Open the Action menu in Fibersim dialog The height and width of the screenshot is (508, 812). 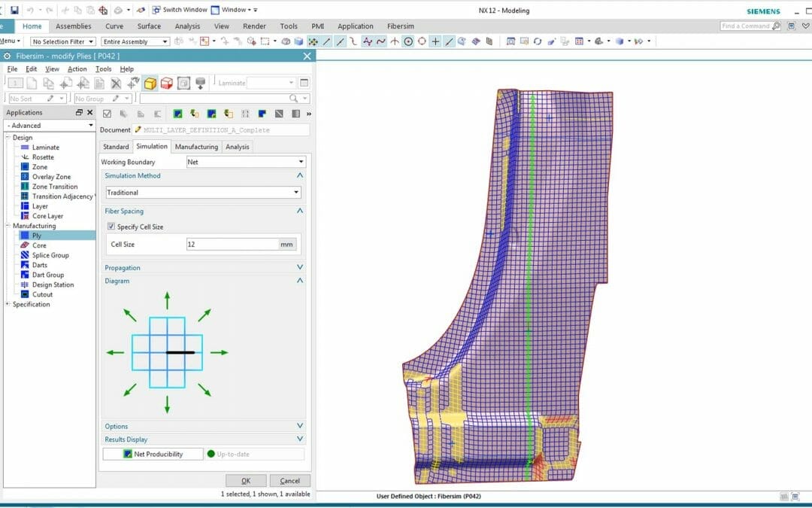point(77,69)
